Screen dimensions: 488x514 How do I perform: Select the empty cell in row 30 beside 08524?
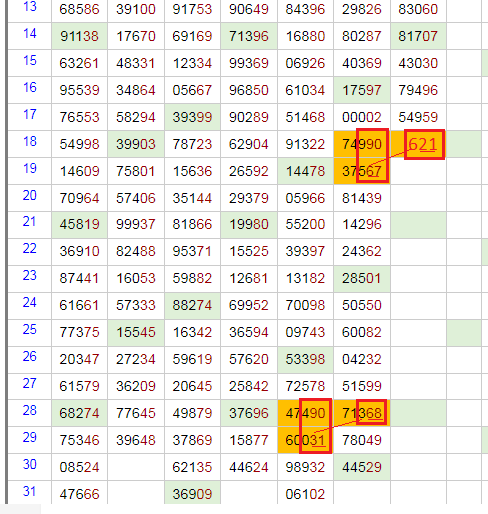pyautogui.click(x=136, y=467)
